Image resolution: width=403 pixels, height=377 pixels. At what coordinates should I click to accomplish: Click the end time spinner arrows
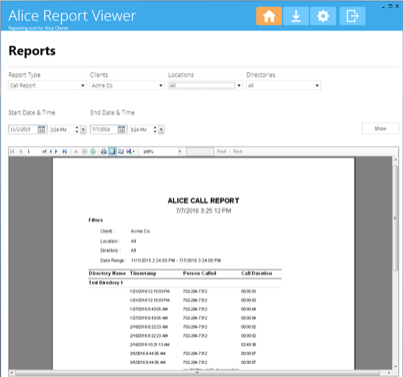coord(155,129)
